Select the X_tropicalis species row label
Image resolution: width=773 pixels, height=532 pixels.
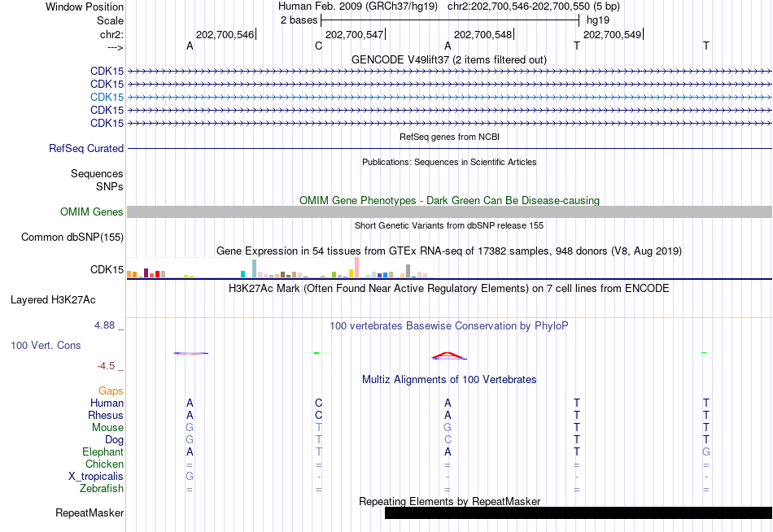tap(96, 477)
